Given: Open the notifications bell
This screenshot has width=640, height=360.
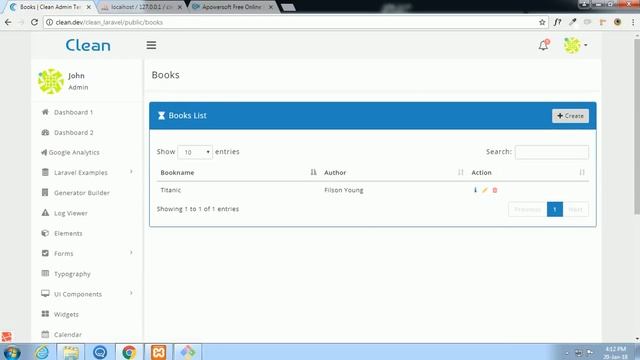Looking at the screenshot, I should pos(544,45).
